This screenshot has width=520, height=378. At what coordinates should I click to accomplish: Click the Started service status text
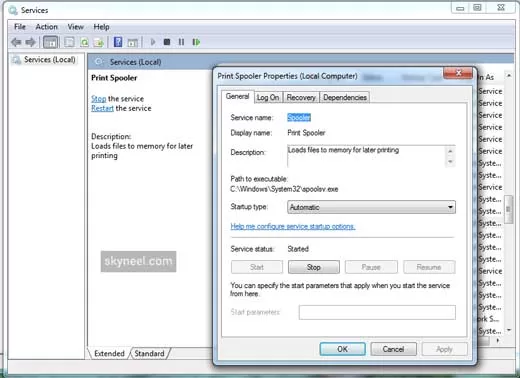(298, 249)
